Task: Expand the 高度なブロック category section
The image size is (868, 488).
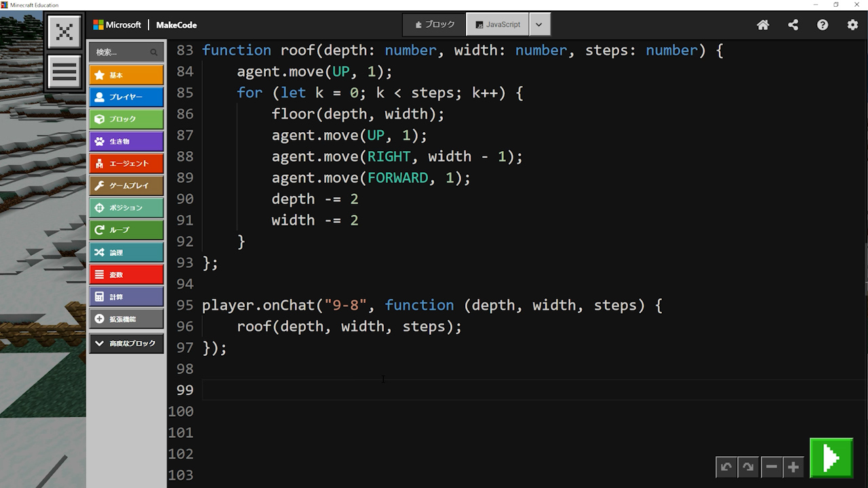Action: point(126,344)
